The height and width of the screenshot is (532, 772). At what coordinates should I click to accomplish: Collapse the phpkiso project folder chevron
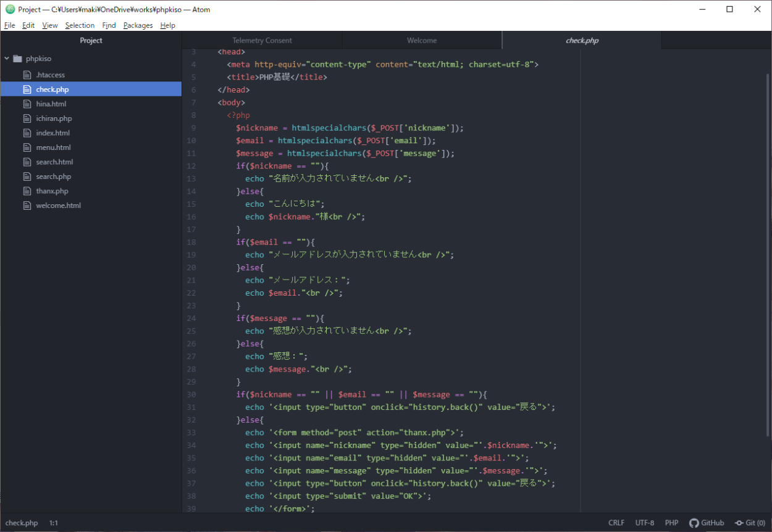click(7, 59)
